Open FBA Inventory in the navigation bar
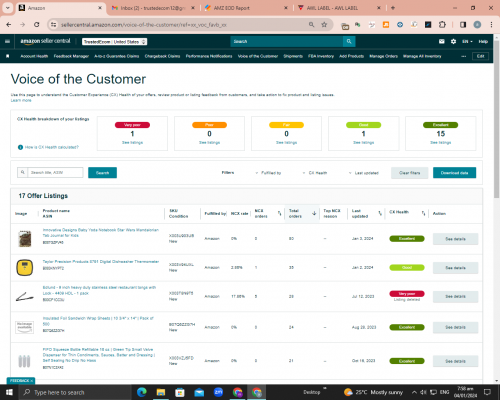The image size is (500, 400). [x=321, y=56]
